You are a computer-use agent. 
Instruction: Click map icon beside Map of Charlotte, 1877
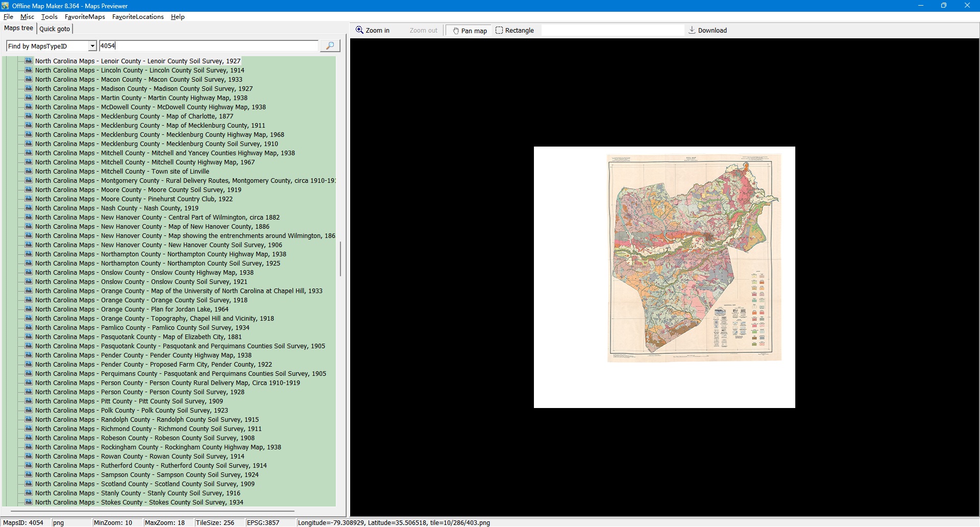pyautogui.click(x=29, y=116)
